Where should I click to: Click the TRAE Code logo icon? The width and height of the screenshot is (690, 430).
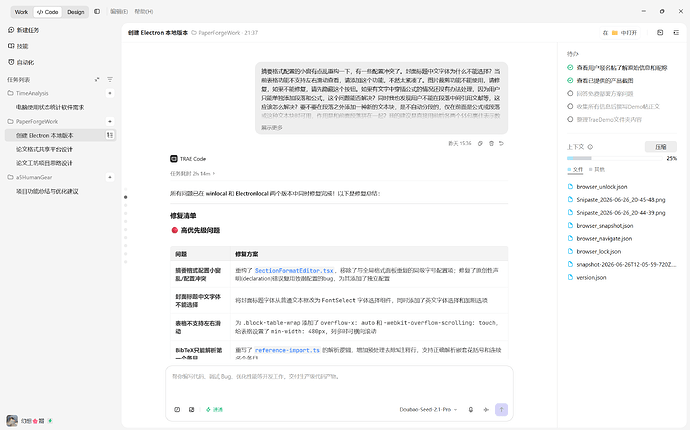pyautogui.click(x=174, y=159)
